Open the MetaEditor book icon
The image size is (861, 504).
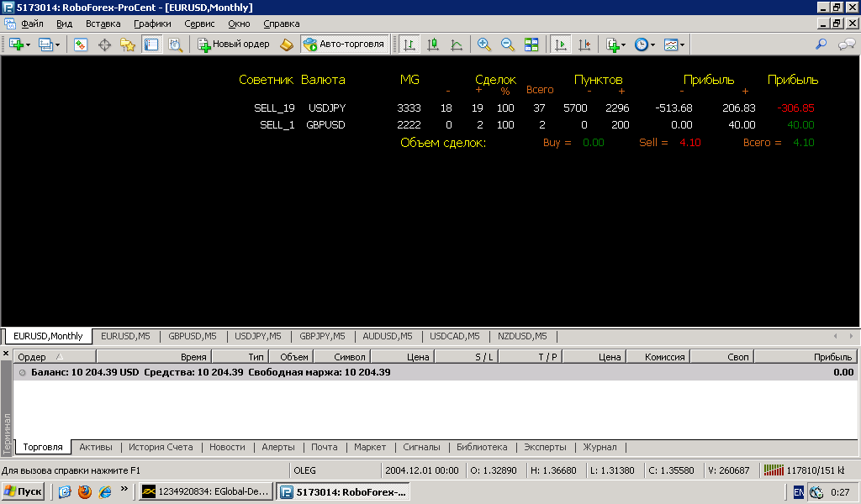287,45
